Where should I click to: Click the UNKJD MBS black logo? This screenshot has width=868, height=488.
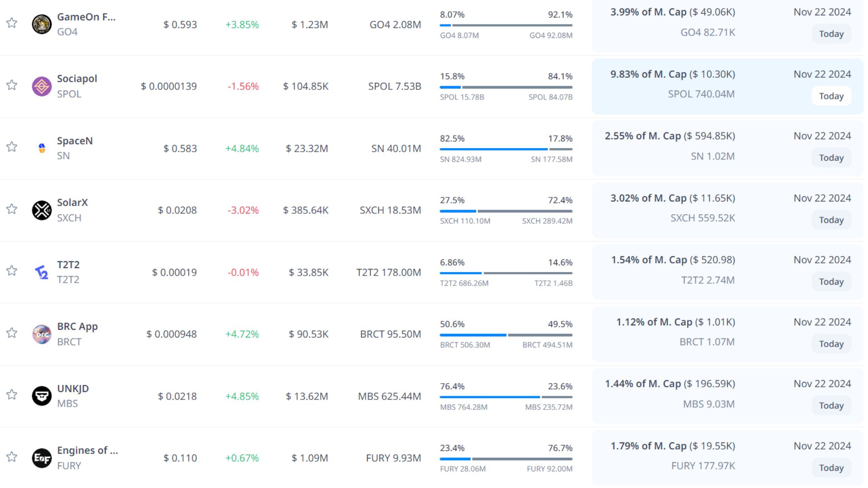pyautogui.click(x=42, y=396)
